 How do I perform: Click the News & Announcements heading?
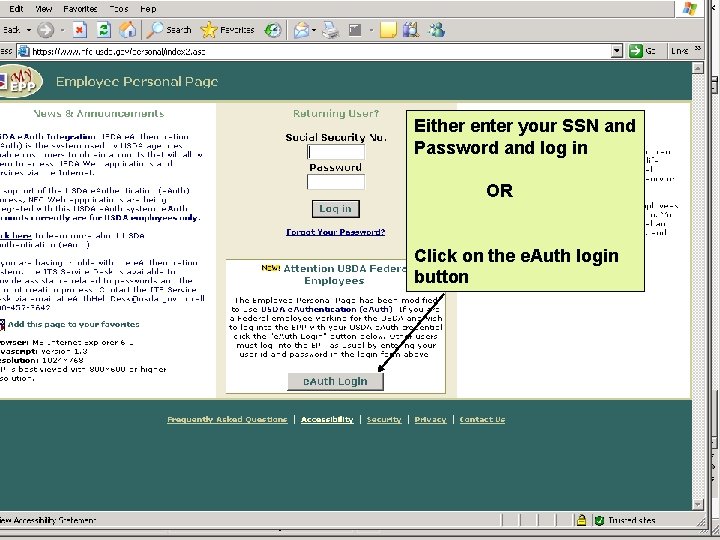tap(99, 113)
